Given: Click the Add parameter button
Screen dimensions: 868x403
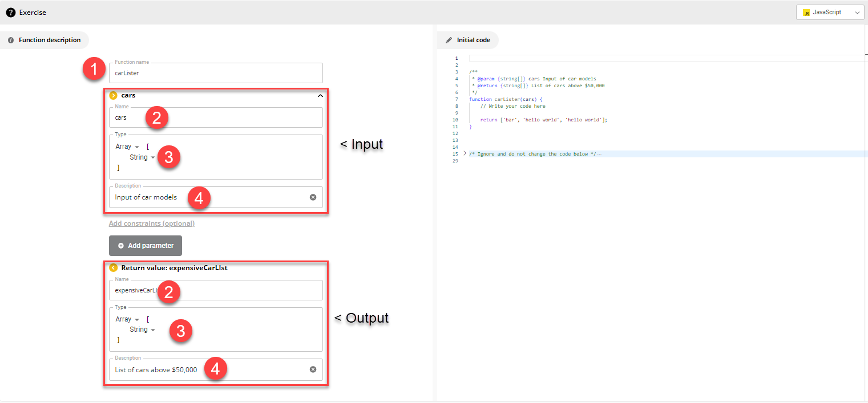Looking at the screenshot, I should coord(146,246).
